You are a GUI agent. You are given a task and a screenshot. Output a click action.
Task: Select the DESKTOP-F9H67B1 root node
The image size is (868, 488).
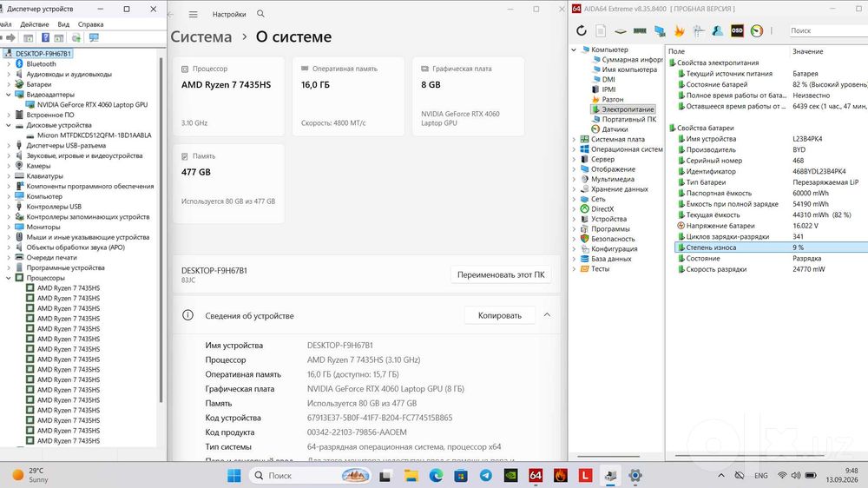point(43,54)
